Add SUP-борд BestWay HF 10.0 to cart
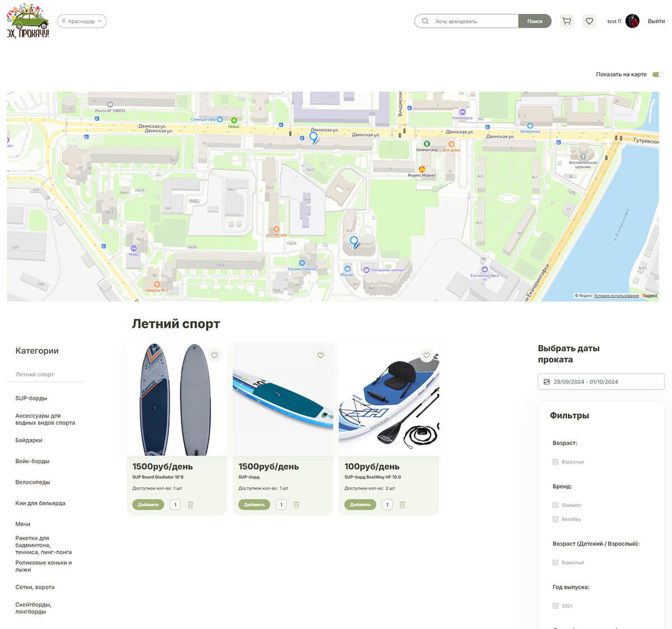672x629 pixels. pyautogui.click(x=360, y=505)
